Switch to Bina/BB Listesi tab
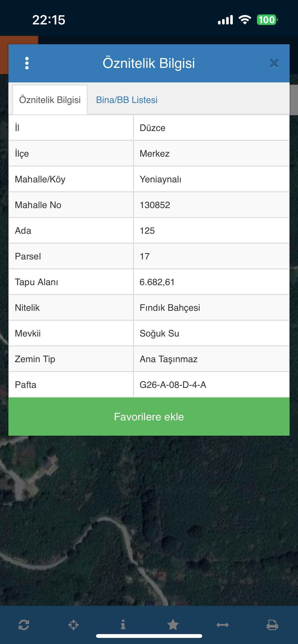The height and width of the screenshot is (644, 298). (127, 100)
